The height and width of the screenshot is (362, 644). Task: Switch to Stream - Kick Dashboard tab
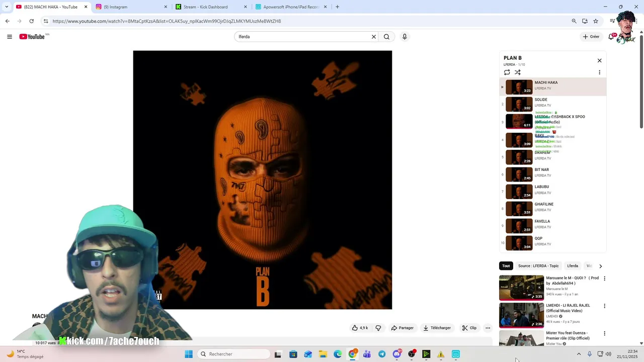pyautogui.click(x=211, y=7)
